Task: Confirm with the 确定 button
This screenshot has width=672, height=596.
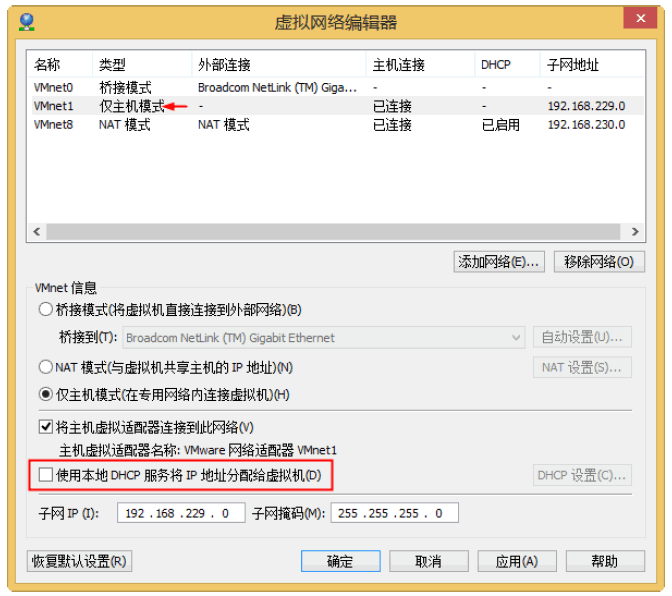Action: point(340,561)
